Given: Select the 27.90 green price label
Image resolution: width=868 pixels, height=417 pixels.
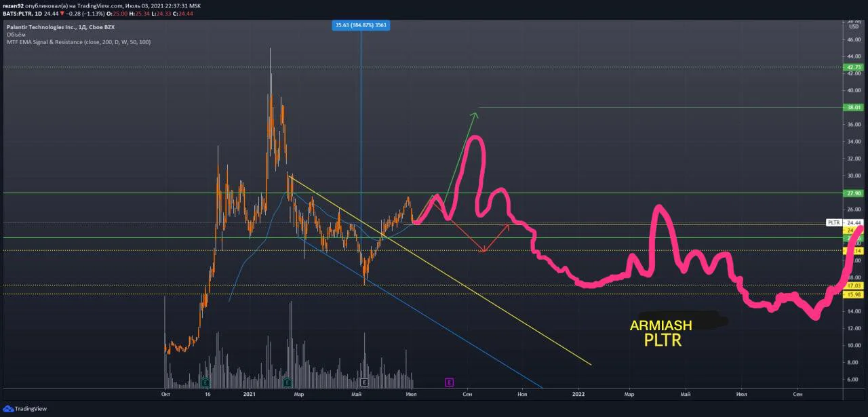Looking at the screenshot, I should (x=852, y=193).
